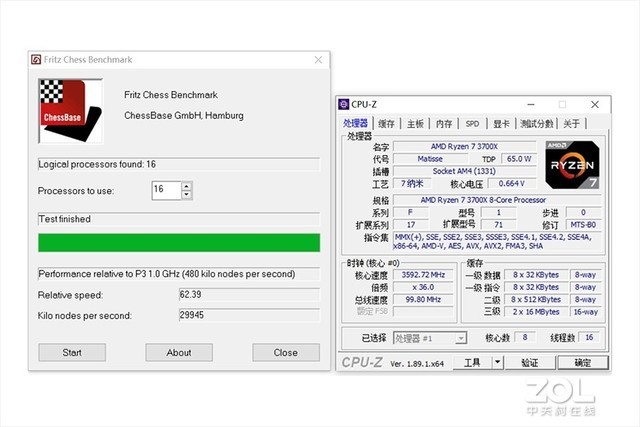The image size is (640, 427).
Task: Switch to the SPD tab in CPU-Z
Action: (472, 124)
